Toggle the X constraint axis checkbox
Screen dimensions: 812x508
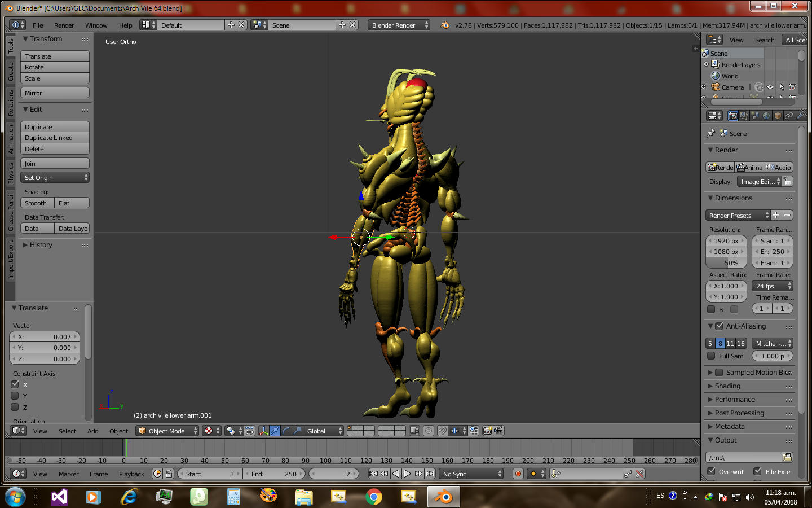point(15,384)
